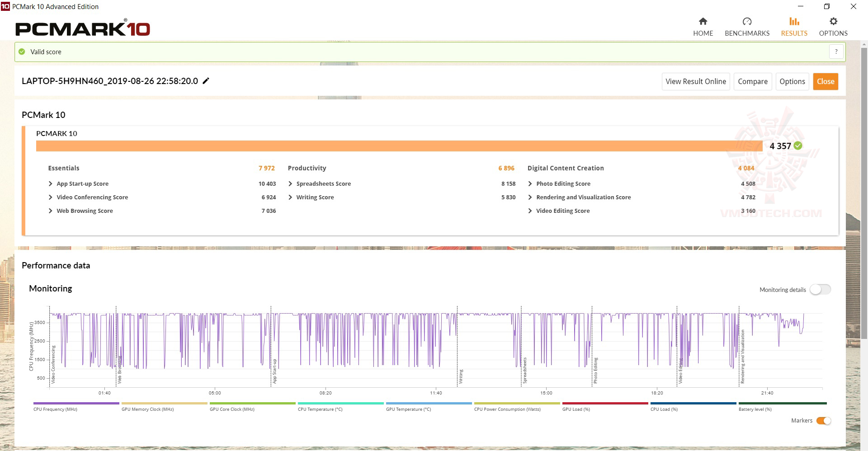Click the Compare button
Screen dimensions: 868x451
(753, 81)
